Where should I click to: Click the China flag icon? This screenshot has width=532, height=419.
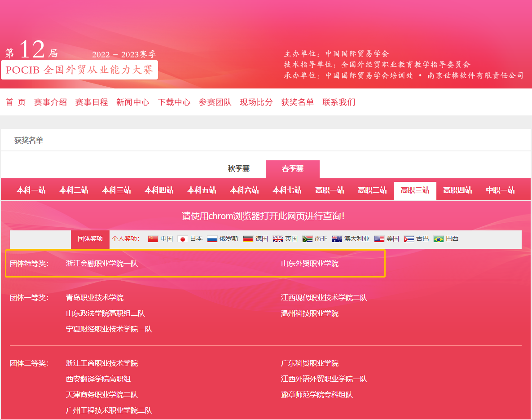[153, 239]
